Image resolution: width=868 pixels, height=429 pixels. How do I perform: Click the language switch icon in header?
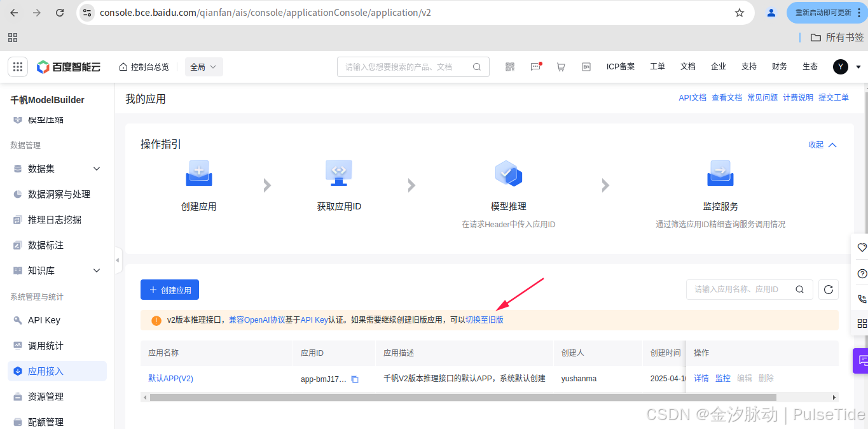586,67
